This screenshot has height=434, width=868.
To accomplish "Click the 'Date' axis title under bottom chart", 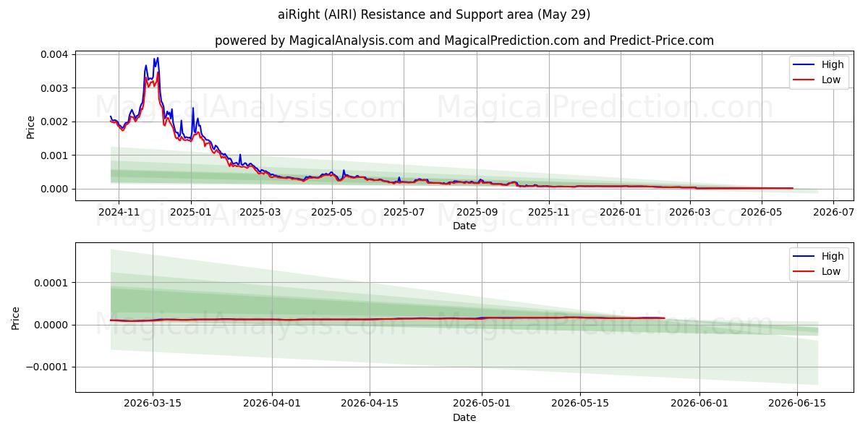I will coord(464,417).
